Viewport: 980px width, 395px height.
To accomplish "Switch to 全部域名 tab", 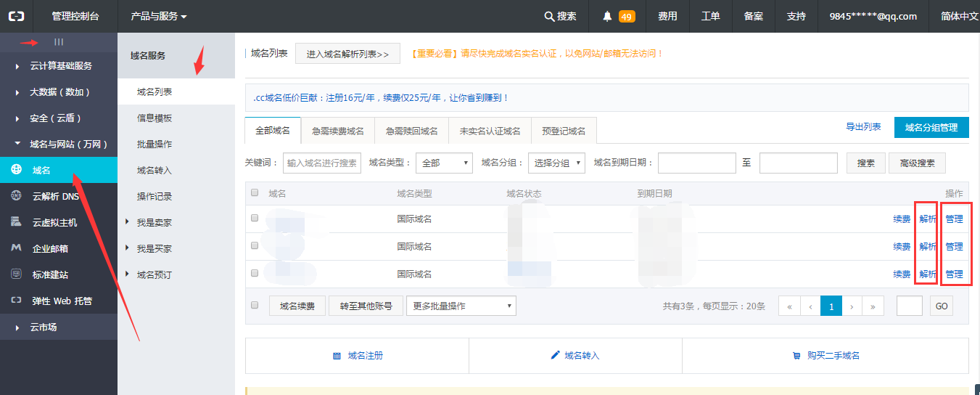I will tap(273, 131).
